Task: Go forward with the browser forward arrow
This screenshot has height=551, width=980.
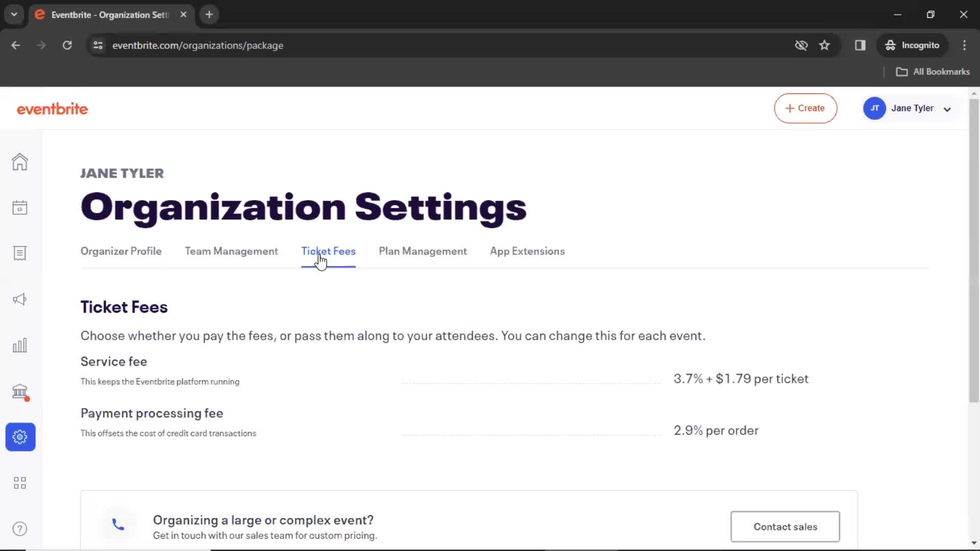Action: pyautogui.click(x=41, y=45)
